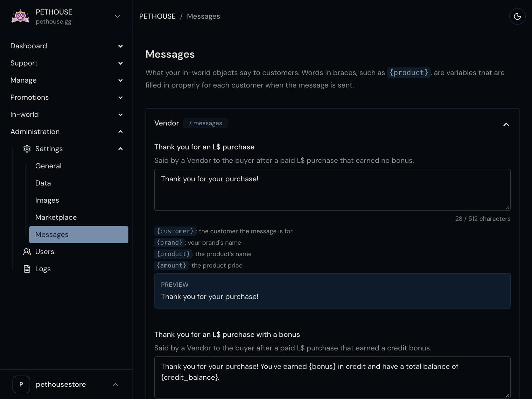Toggle dark mode with the moon icon

point(517,16)
